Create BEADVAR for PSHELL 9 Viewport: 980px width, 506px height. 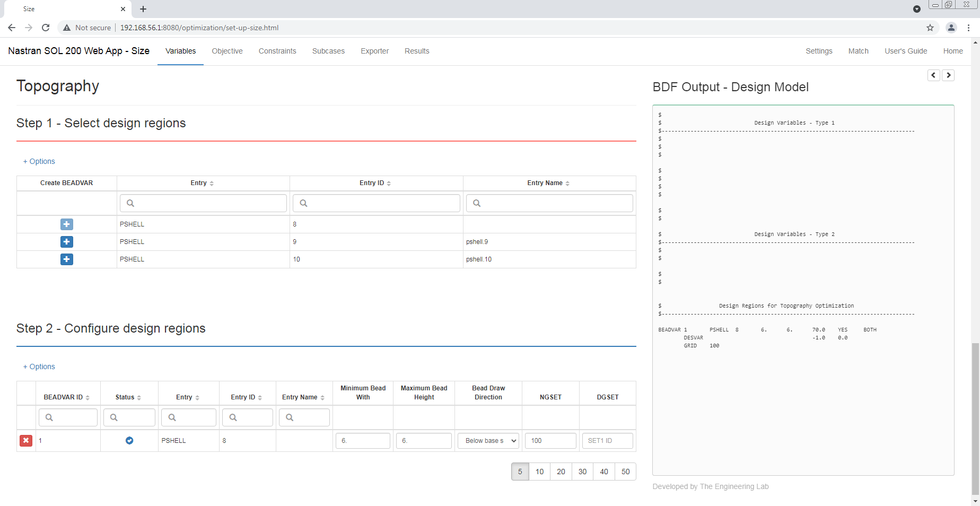click(x=67, y=242)
